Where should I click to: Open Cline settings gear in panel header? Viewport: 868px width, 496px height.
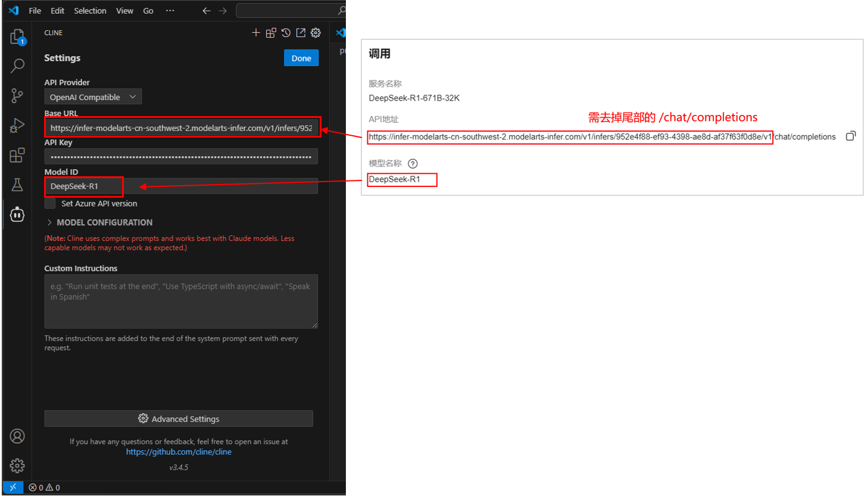pyautogui.click(x=316, y=33)
